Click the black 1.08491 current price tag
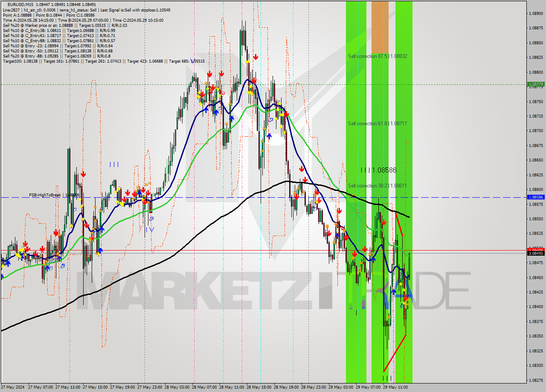 [536, 253]
